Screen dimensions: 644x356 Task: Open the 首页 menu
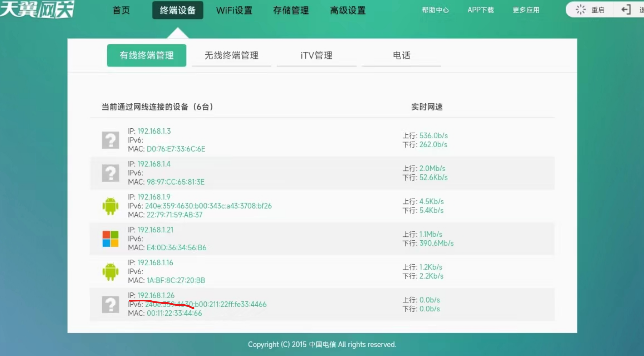(121, 10)
